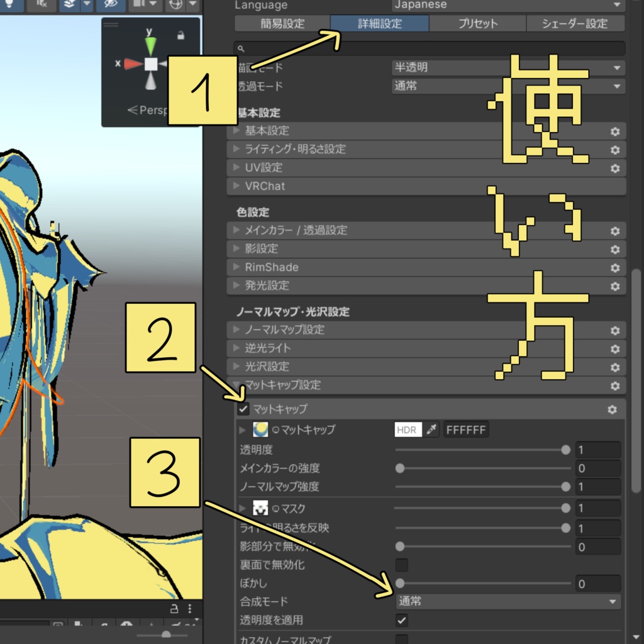Image resolution: width=644 pixels, height=644 pixels.
Task: Click the padlock icon on the scene gizmo
Action: (181, 36)
